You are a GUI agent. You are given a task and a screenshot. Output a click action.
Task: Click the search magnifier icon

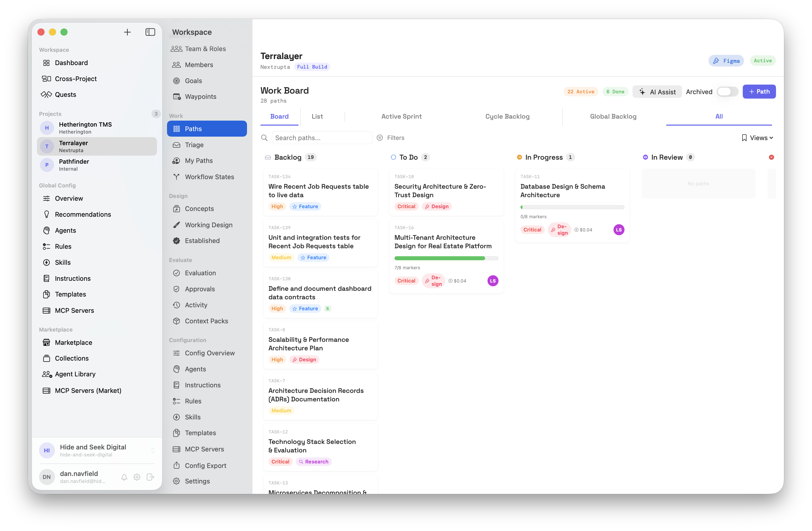tap(264, 138)
